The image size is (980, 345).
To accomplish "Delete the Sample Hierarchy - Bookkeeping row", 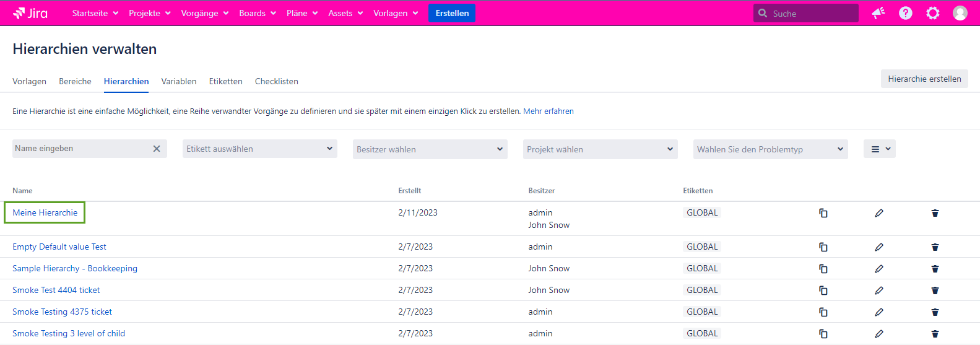I will point(935,269).
